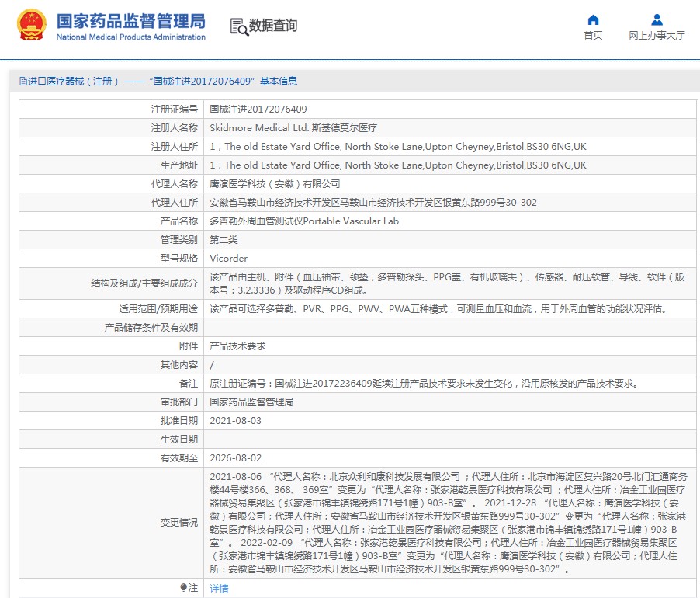
Task: Click the 适用范围/预期用途 description value
Action: [x=439, y=309]
